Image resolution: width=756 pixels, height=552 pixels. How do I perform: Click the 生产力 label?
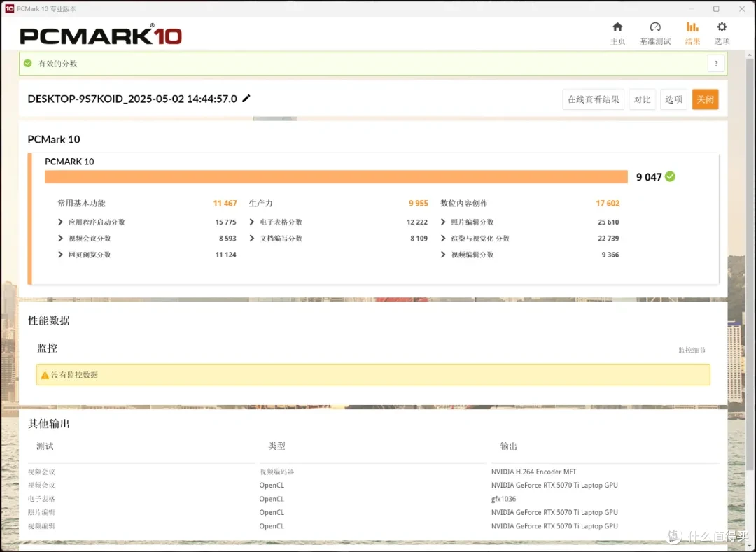point(261,204)
